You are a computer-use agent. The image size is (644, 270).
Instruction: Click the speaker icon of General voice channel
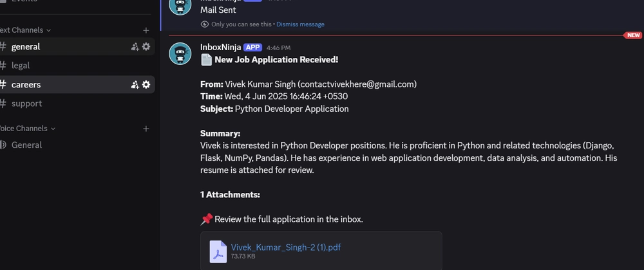(3, 145)
